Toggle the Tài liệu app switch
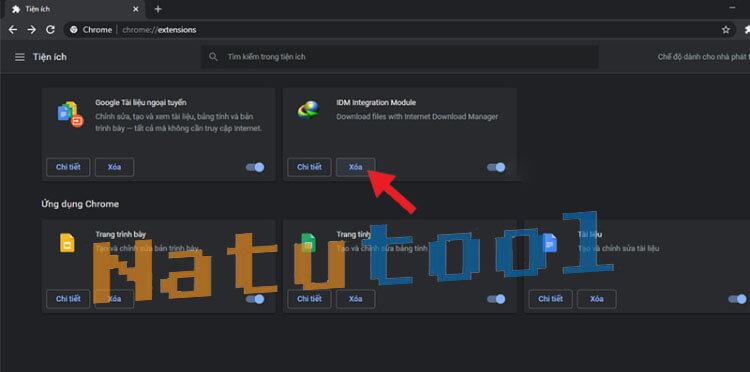 point(737,299)
